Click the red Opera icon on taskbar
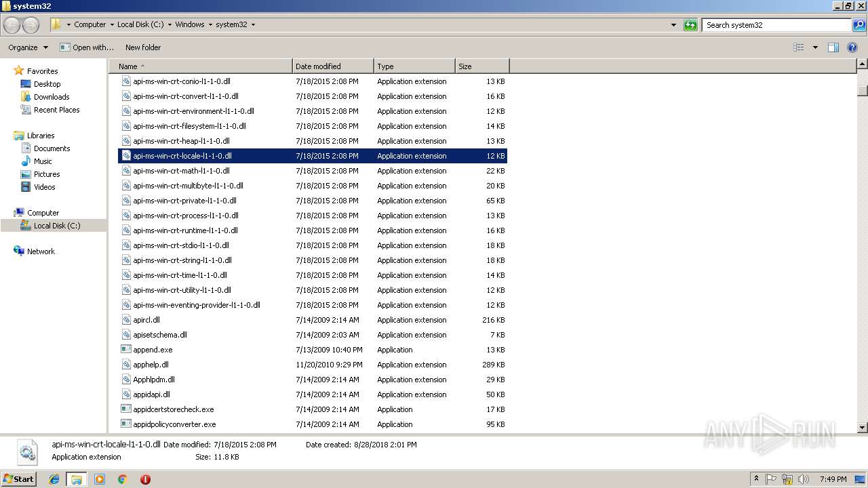 point(145,479)
